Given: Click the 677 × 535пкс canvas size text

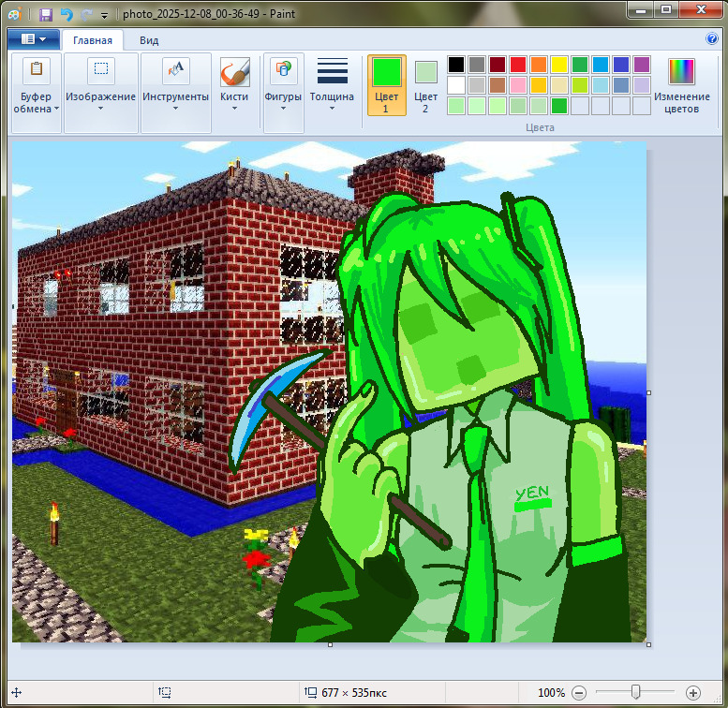Looking at the screenshot, I should tap(354, 693).
